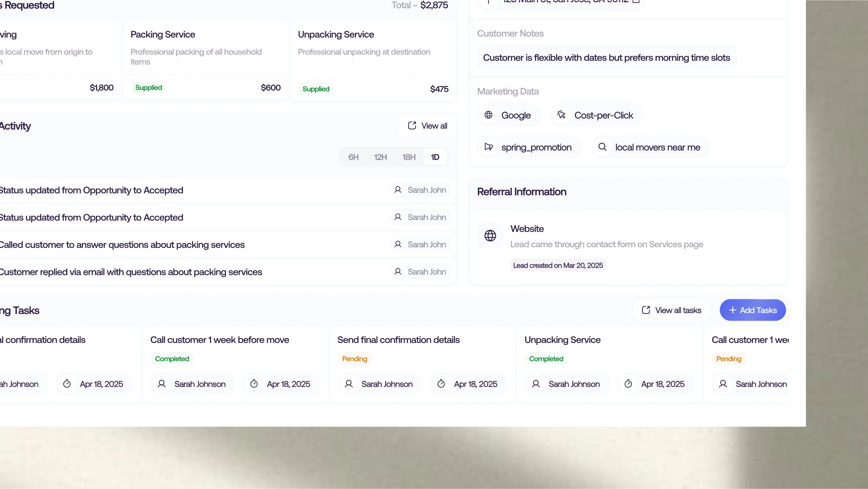Click the search icon beside local movers near me
This screenshot has width=868, height=489.
tap(602, 147)
